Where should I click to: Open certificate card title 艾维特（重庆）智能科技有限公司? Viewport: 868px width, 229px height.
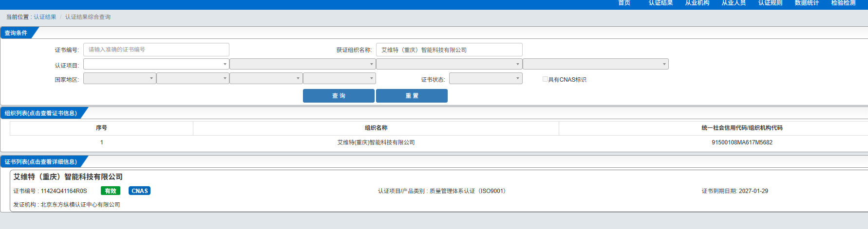pyautogui.click(x=68, y=177)
